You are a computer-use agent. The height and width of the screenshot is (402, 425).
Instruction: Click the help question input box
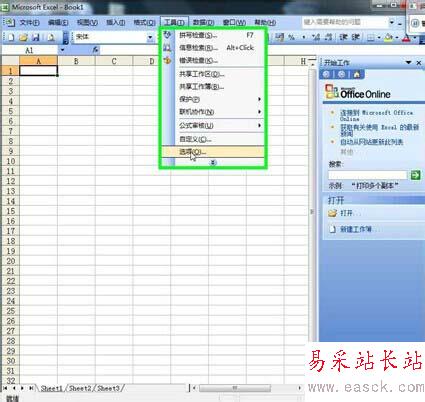(345, 22)
